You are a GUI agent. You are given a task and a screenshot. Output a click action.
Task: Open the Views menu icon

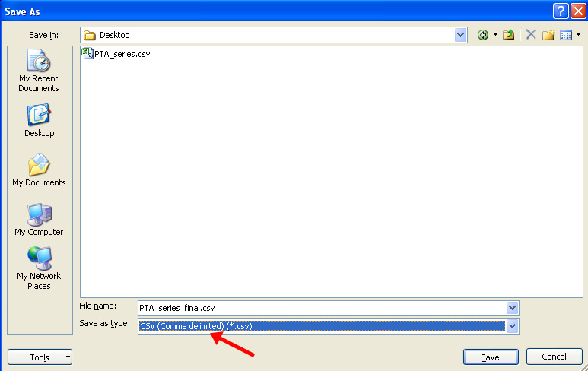tap(566, 35)
